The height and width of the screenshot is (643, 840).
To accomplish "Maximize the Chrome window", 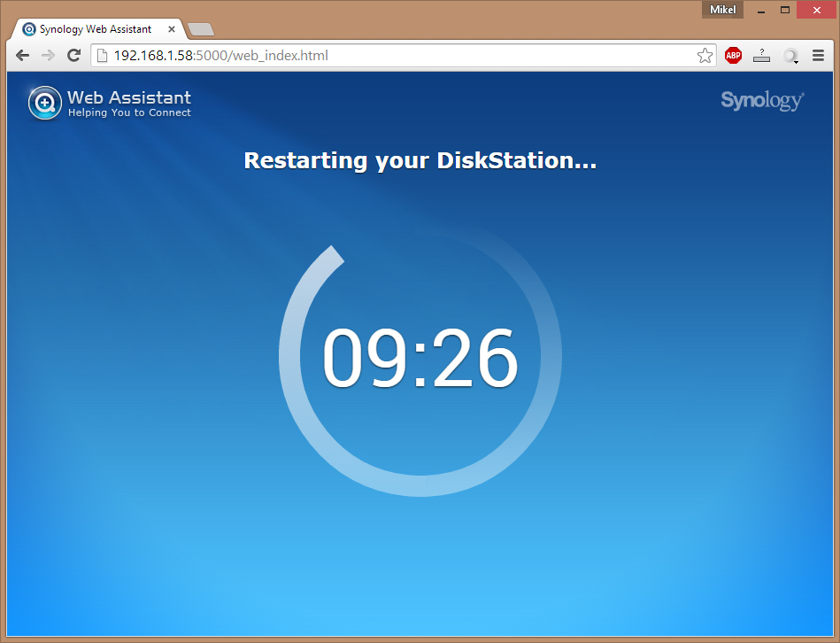I will [x=785, y=10].
